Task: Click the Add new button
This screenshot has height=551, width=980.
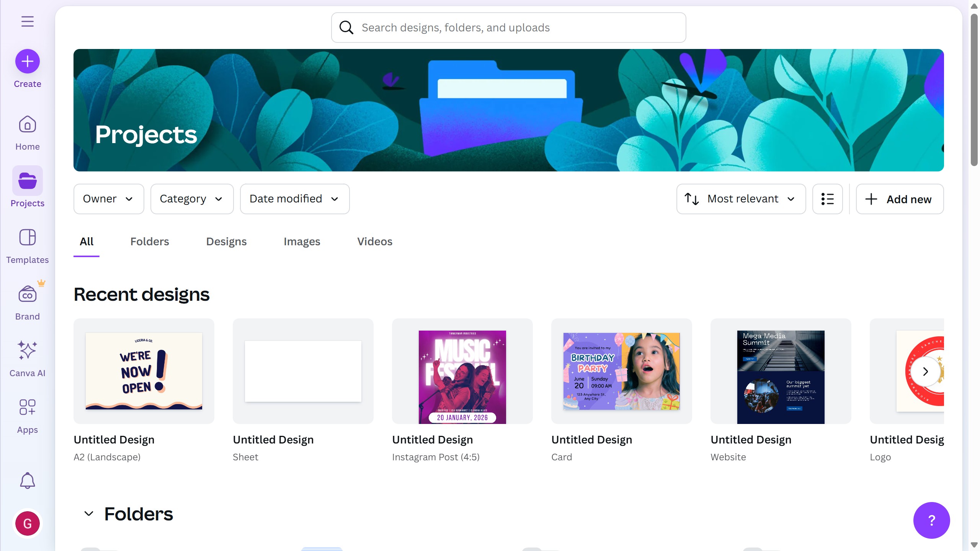Action: click(x=898, y=199)
